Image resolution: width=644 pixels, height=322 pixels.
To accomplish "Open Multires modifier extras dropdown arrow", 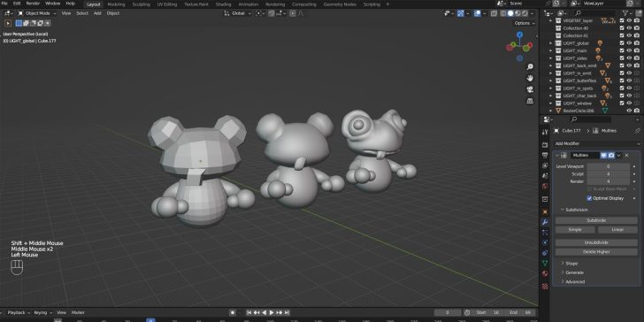I will tap(618, 156).
